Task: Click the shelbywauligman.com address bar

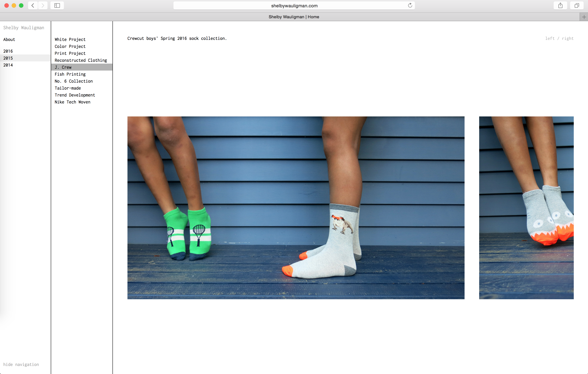Action: pyautogui.click(x=294, y=6)
